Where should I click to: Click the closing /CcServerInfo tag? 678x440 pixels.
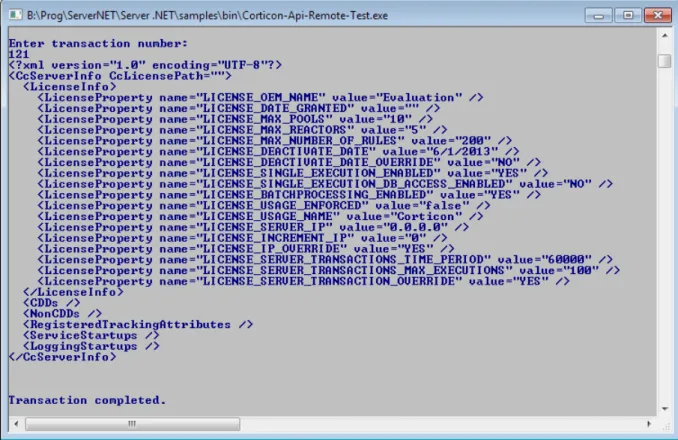tap(62, 357)
